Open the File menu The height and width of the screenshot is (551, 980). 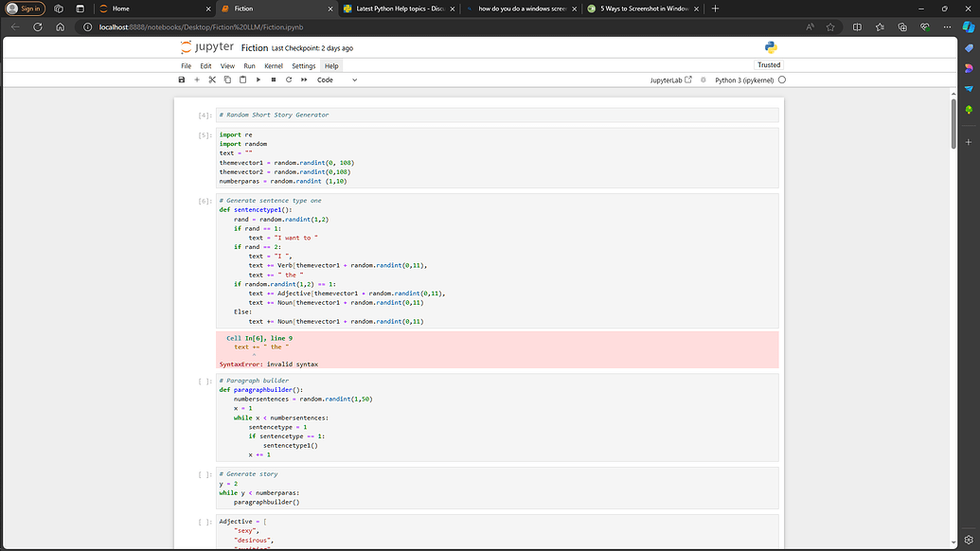[x=187, y=65]
